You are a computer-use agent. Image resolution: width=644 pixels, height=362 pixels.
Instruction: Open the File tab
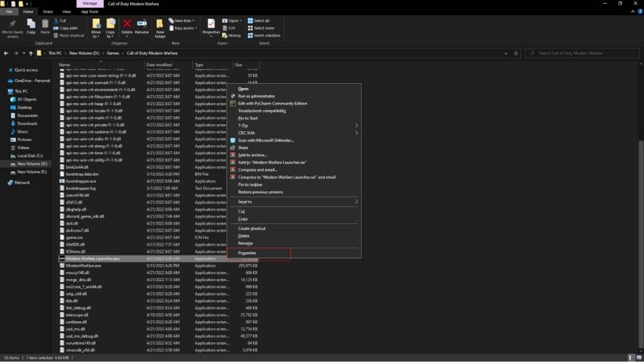(x=9, y=11)
